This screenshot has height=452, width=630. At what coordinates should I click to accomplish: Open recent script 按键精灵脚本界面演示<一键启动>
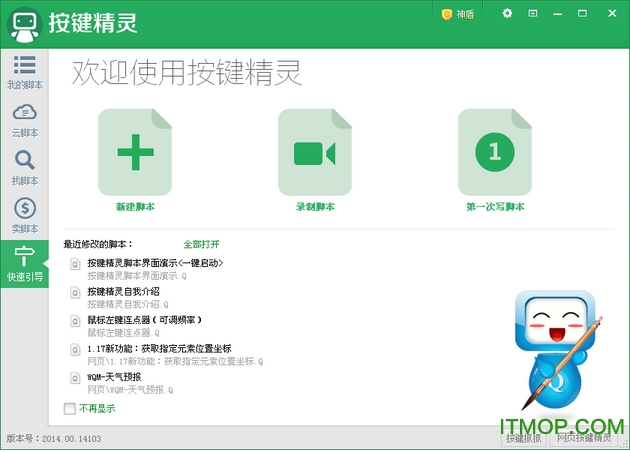[x=154, y=263]
